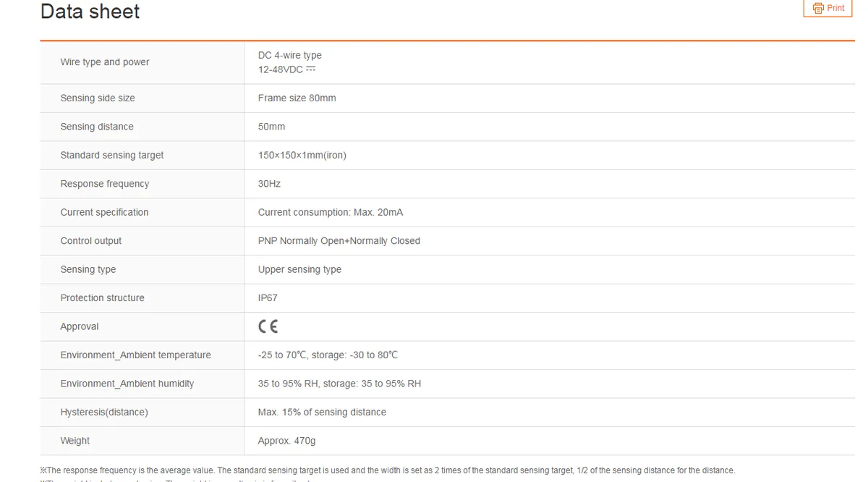Click the Data sheet heading
868x482 pixels.
(x=90, y=12)
